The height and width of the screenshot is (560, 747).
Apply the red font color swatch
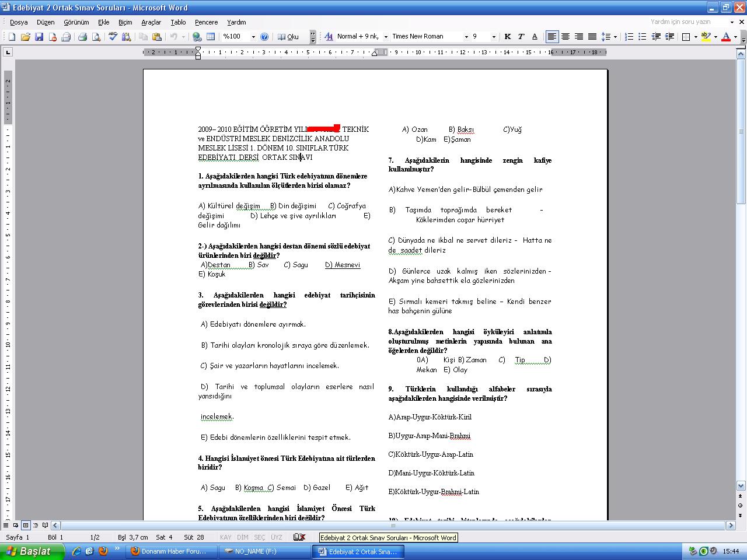tap(725, 37)
